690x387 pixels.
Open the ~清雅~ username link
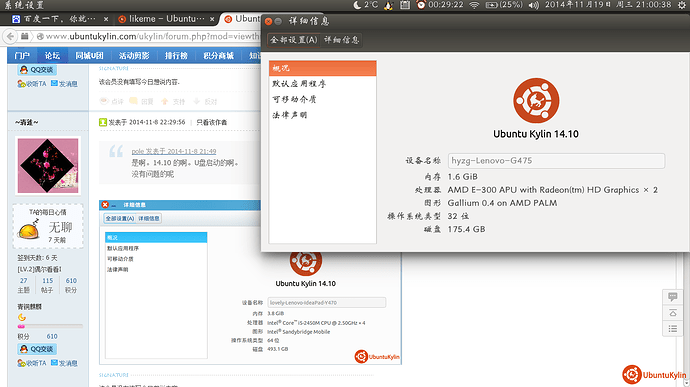click(27, 122)
